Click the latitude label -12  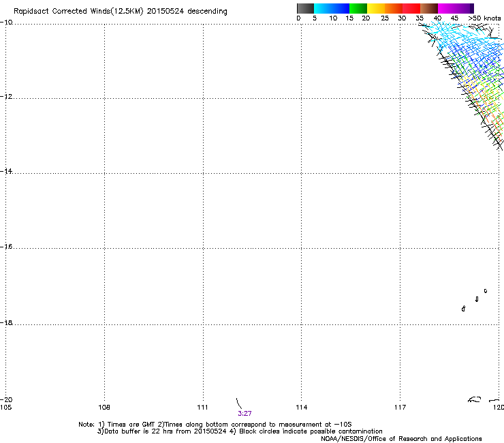[x=6, y=97]
